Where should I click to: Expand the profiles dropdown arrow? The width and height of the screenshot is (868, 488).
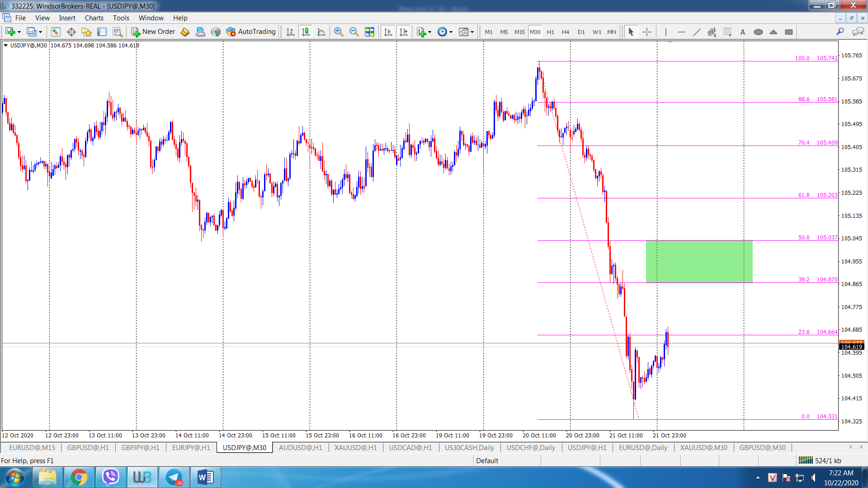(40, 32)
